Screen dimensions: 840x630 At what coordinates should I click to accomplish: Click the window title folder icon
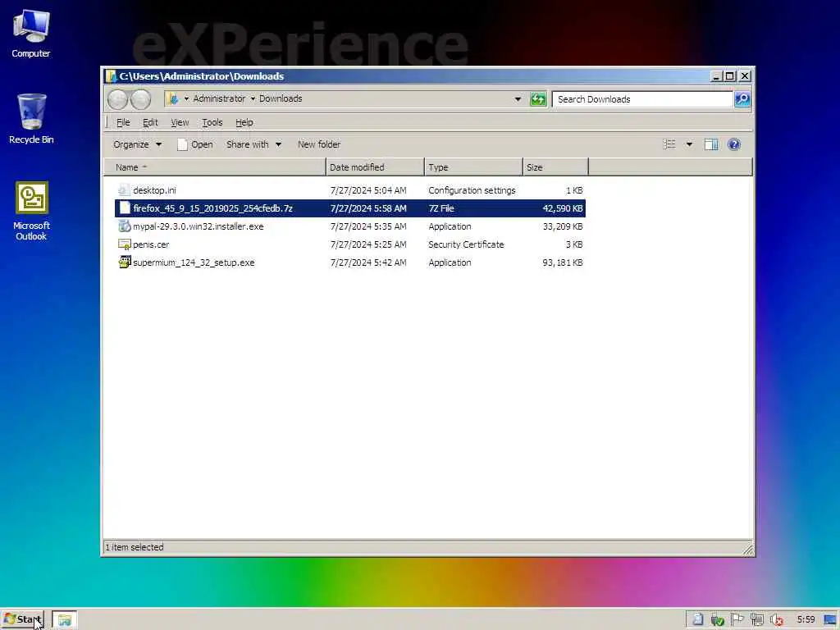coord(112,76)
